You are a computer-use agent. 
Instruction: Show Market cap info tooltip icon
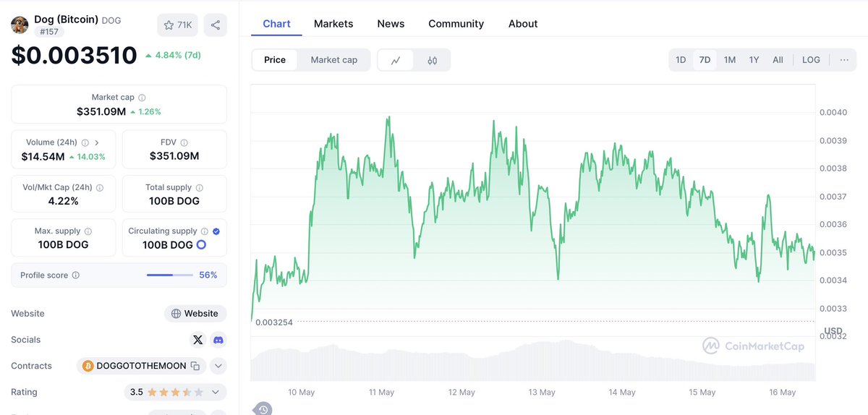click(142, 98)
